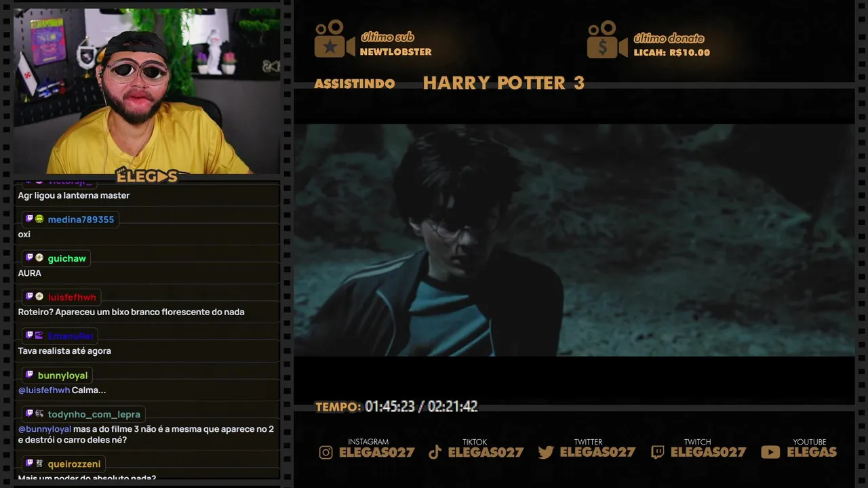Click the 'destrói o carro deles né?' message line
Viewport: 868px width, 488px height.
[x=73, y=440]
